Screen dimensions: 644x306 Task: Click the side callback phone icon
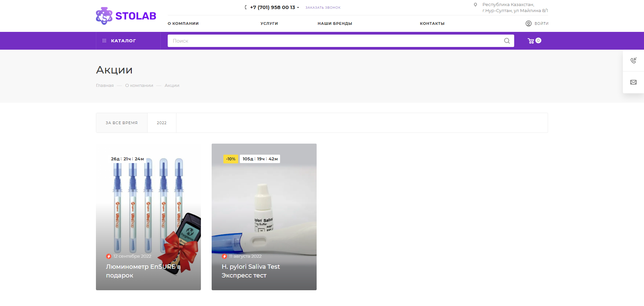point(633,60)
